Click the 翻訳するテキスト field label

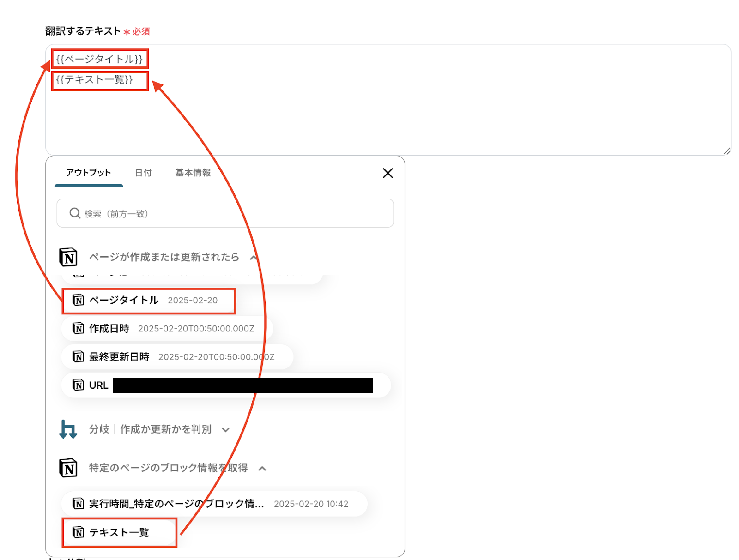tap(83, 31)
